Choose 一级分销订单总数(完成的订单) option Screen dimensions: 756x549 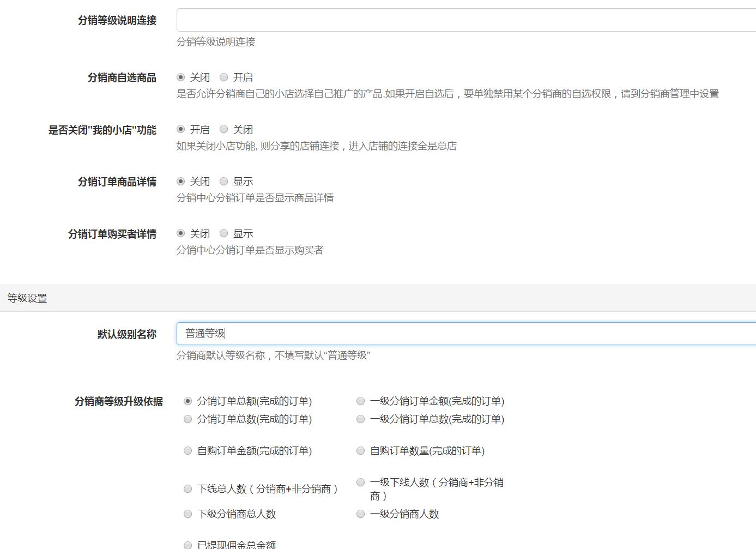tap(360, 419)
